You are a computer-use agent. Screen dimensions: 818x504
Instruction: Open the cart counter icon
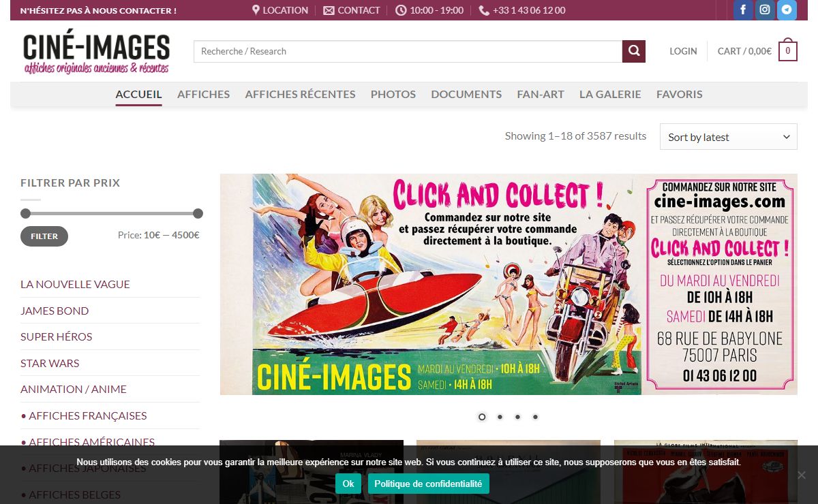[788, 51]
